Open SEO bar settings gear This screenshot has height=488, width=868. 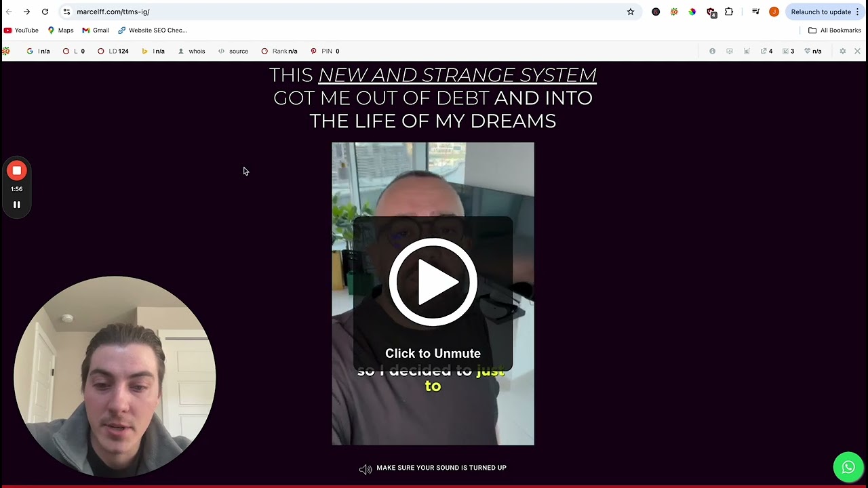click(843, 51)
